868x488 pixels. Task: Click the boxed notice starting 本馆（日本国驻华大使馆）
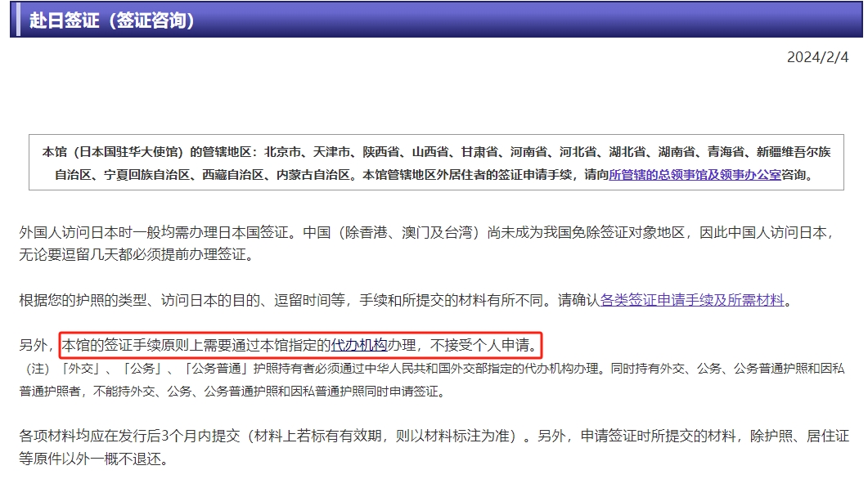point(436,163)
